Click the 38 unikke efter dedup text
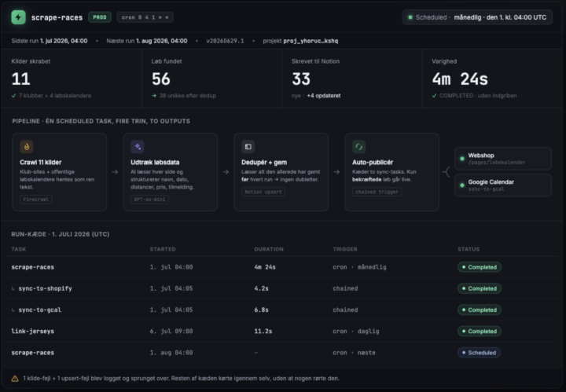The width and height of the screenshot is (566, 392). tap(188, 96)
